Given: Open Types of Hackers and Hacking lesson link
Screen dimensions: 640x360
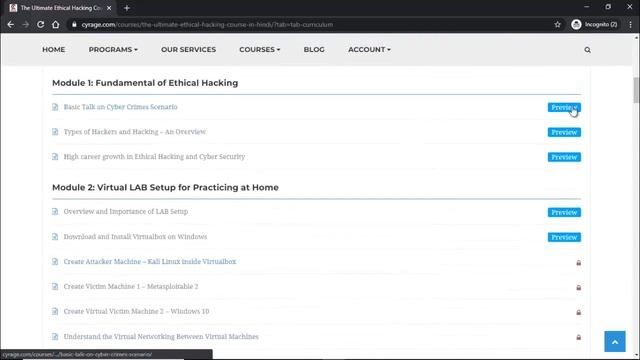Looking at the screenshot, I should [x=135, y=132].
